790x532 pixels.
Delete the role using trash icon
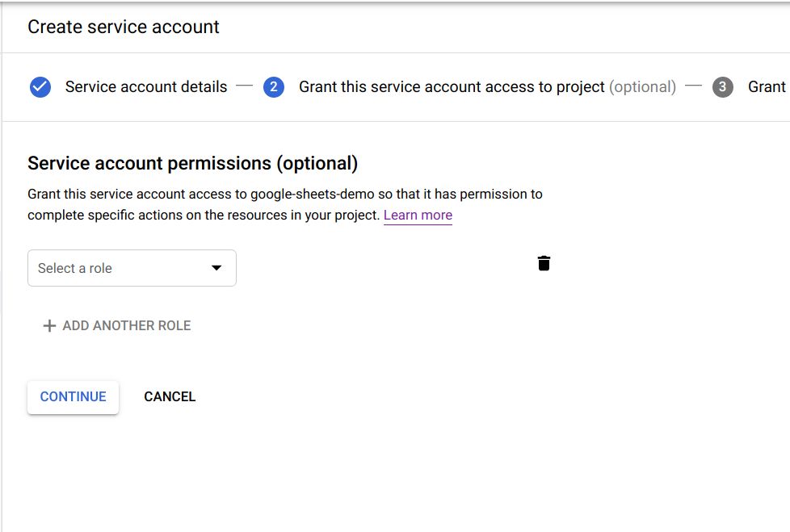[544, 263]
